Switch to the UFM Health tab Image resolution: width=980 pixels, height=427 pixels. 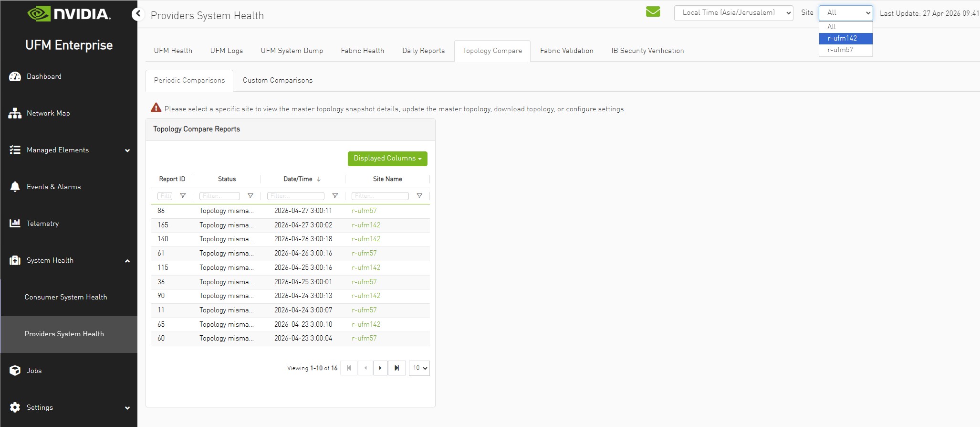(x=173, y=51)
